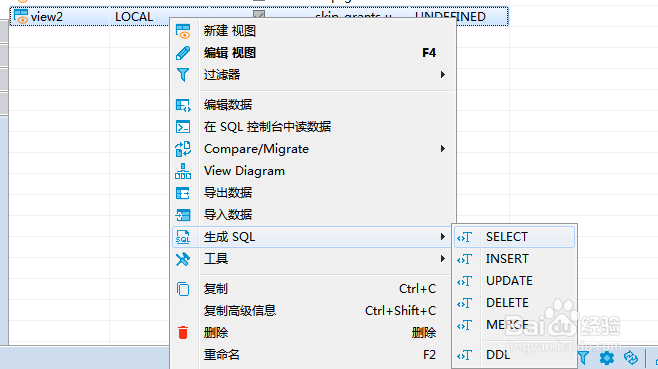Open the 工具 menu entry

[x=313, y=259]
